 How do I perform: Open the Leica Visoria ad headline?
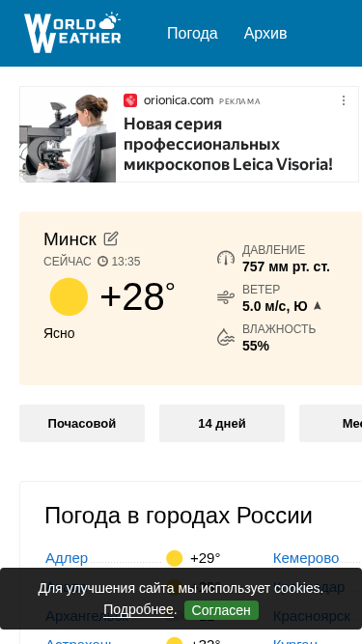228,144
